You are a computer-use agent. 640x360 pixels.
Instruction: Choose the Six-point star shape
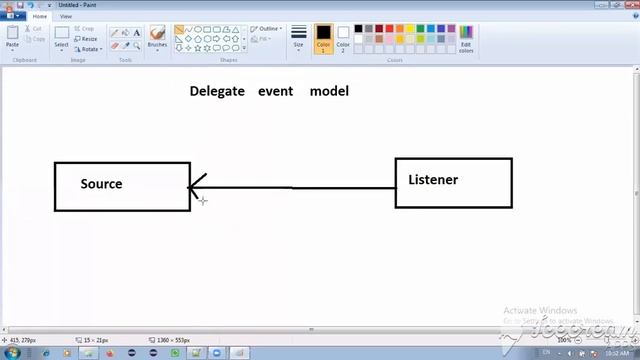pos(207,48)
